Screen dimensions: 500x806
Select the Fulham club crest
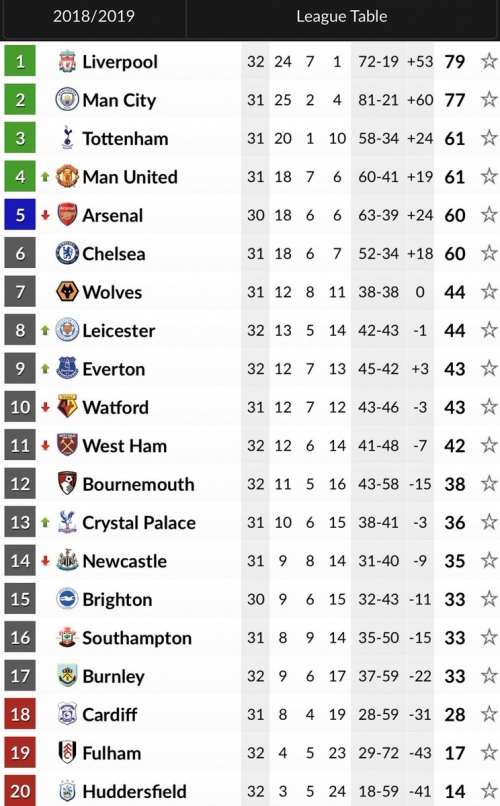tap(67, 752)
